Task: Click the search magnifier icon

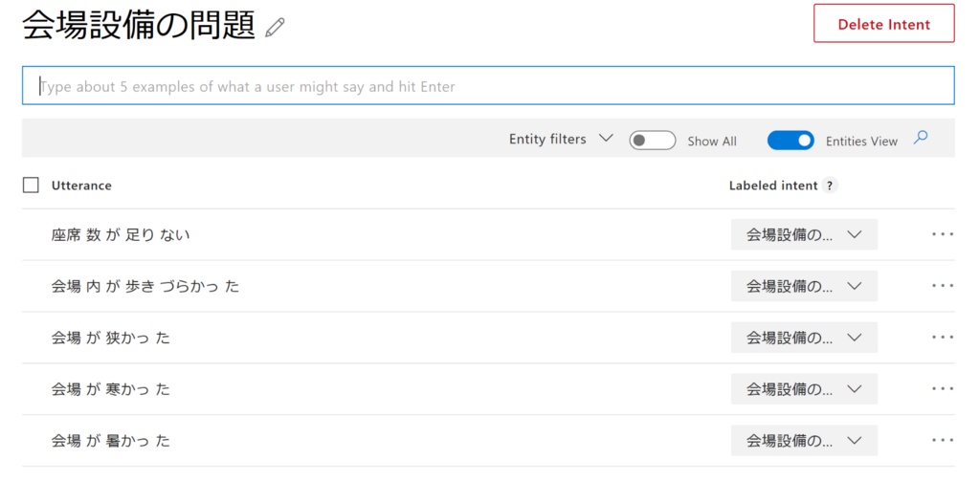Action: [x=921, y=138]
